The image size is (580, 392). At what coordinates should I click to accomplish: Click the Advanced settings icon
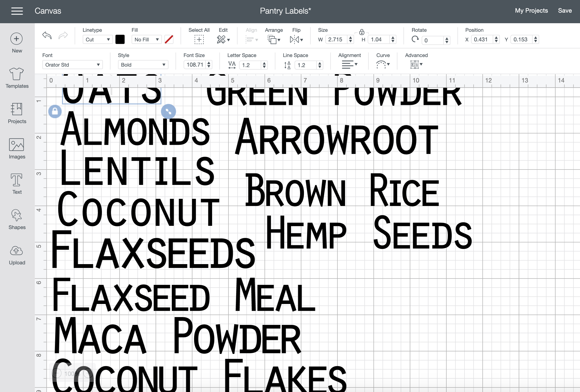[416, 65]
